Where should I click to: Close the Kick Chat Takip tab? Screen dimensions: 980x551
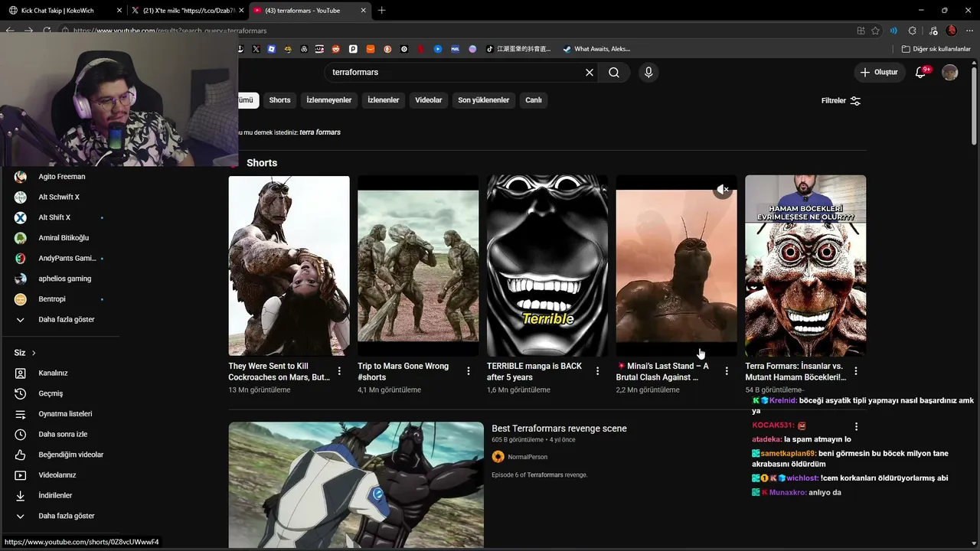point(119,11)
